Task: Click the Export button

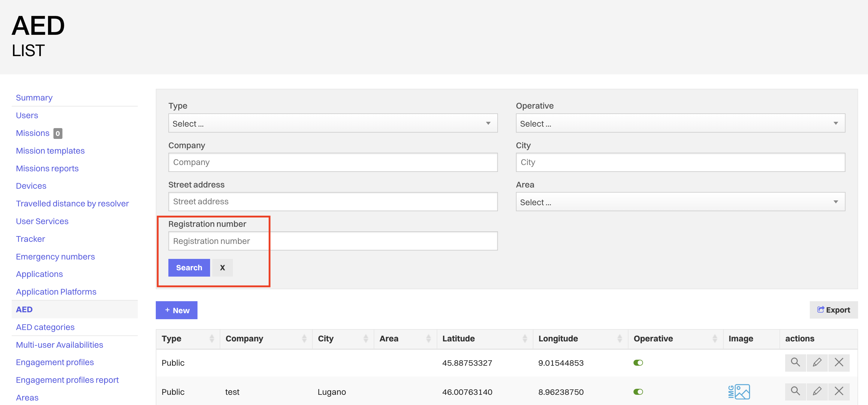Action: [x=833, y=310]
